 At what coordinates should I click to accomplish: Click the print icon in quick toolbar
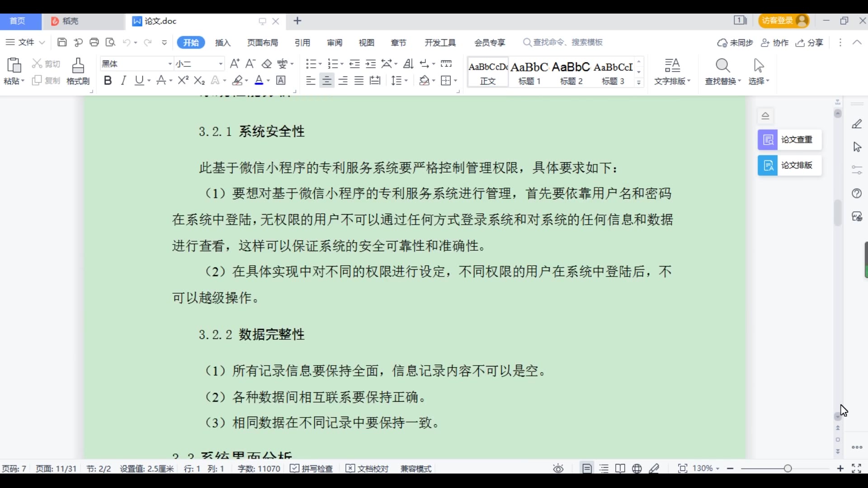point(94,42)
